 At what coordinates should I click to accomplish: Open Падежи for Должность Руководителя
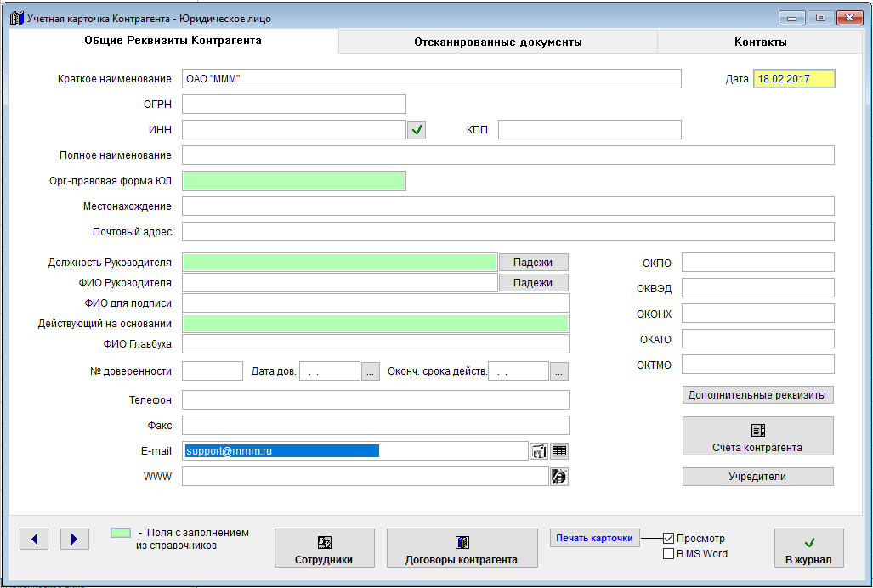[533, 263]
